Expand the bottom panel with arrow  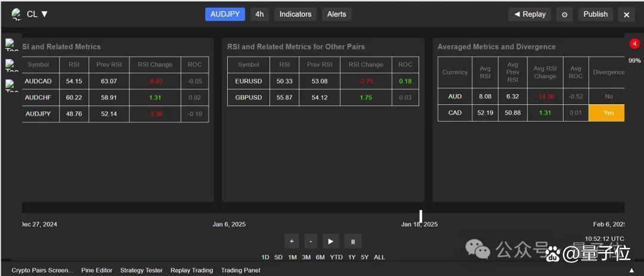click(631, 271)
